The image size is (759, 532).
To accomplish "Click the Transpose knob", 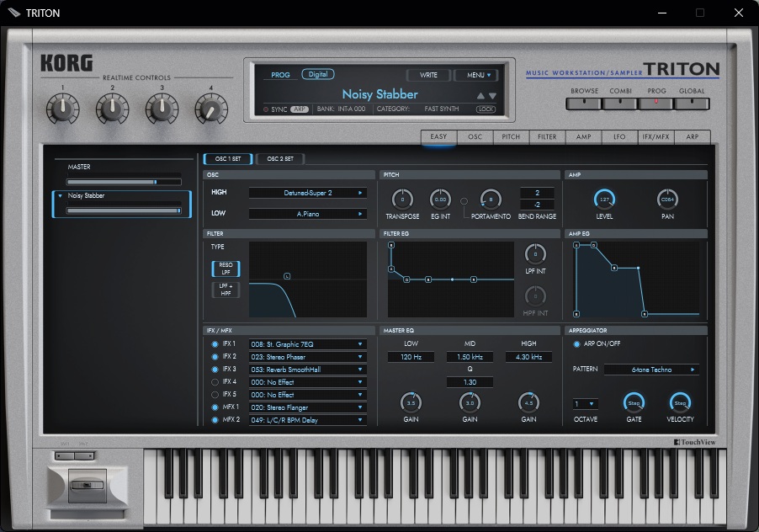I will click(x=402, y=199).
